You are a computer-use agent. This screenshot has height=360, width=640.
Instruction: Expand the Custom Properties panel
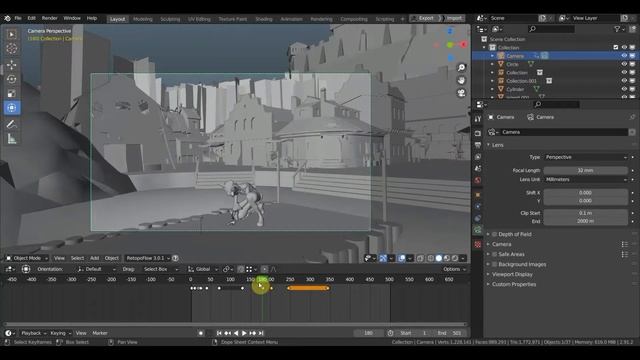(513, 284)
